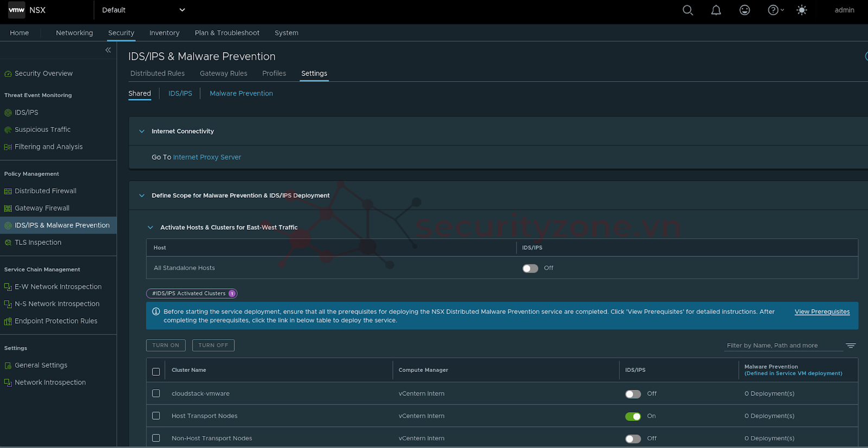Open the View Prerequisites link
Viewport: 868px width, 448px height.
[822, 312]
